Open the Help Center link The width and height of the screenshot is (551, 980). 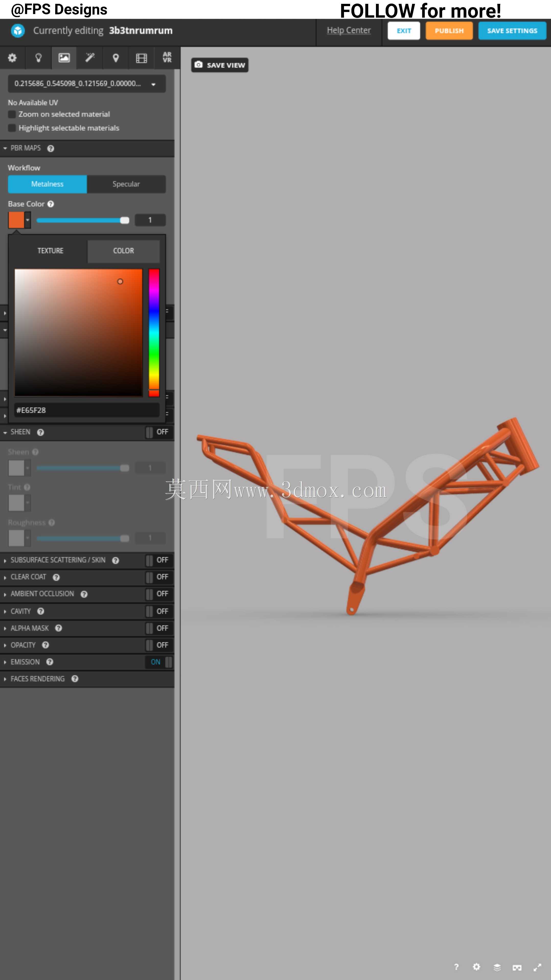349,30
